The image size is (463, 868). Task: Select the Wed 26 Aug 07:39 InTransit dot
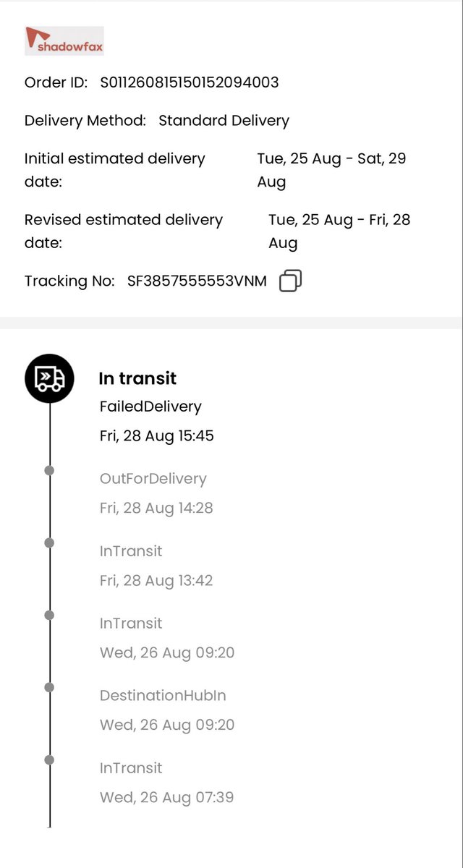coord(49,759)
